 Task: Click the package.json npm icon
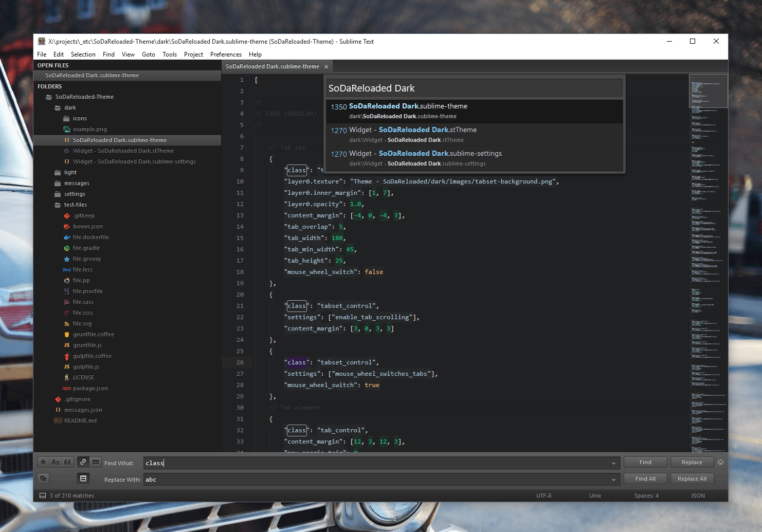pyautogui.click(x=67, y=389)
